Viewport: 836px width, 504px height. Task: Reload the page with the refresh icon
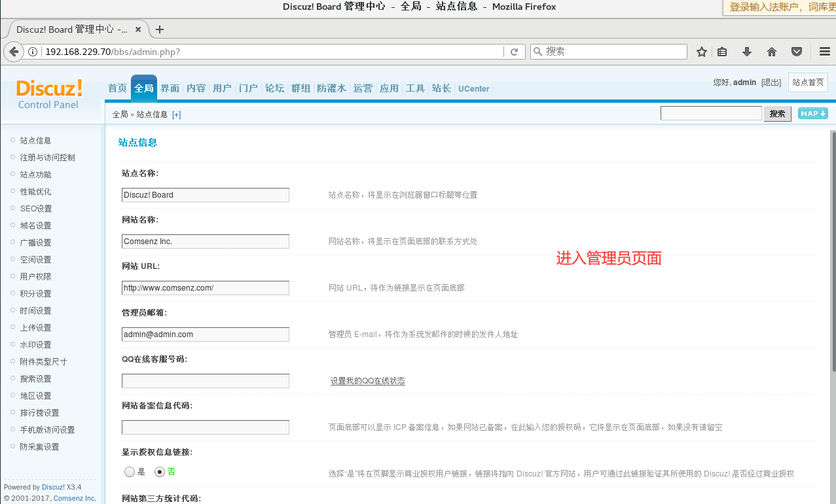pos(515,52)
